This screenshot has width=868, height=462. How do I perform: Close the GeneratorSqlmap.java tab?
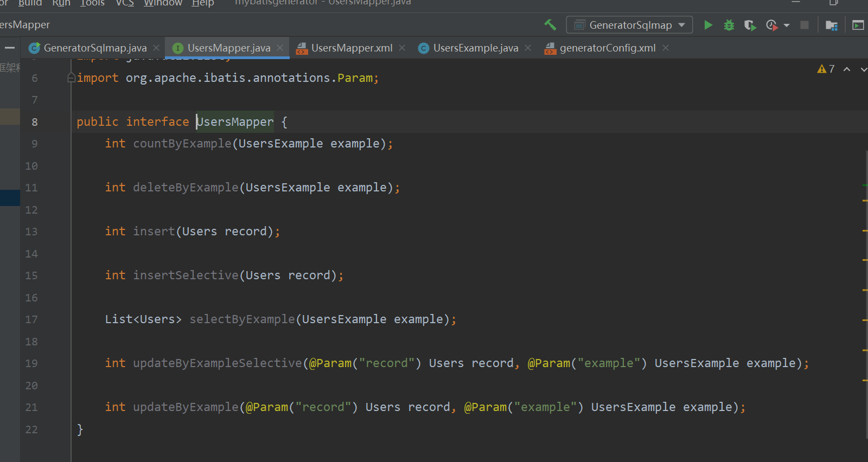point(156,48)
